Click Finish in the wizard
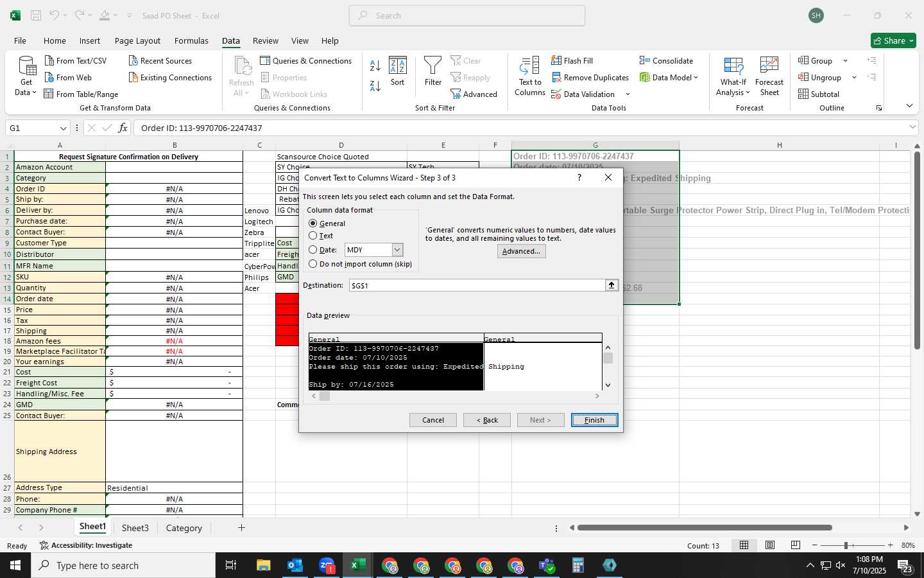This screenshot has width=924, height=578. (594, 420)
